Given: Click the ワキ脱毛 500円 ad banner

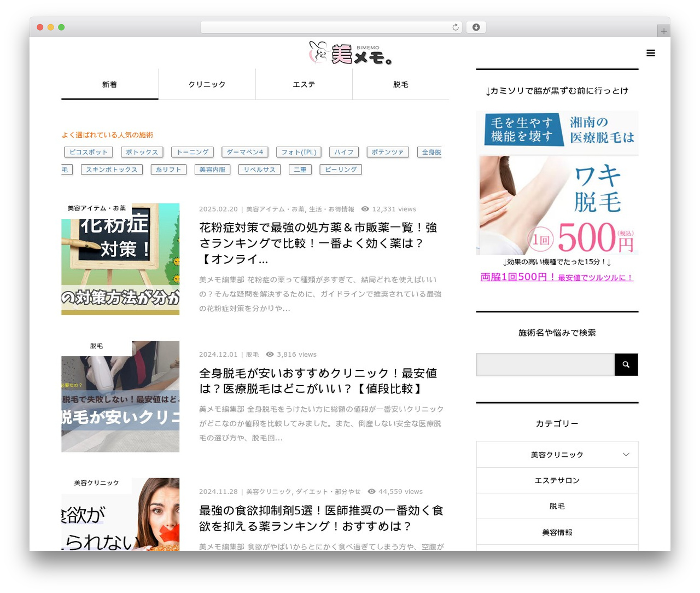Looking at the screenshot, I should (557, 183).
